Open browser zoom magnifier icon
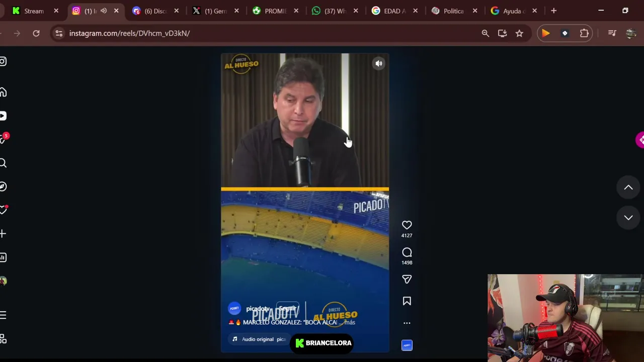Image resolution: width=644 pixels, height=362 pixels. (x=485, y=33)
